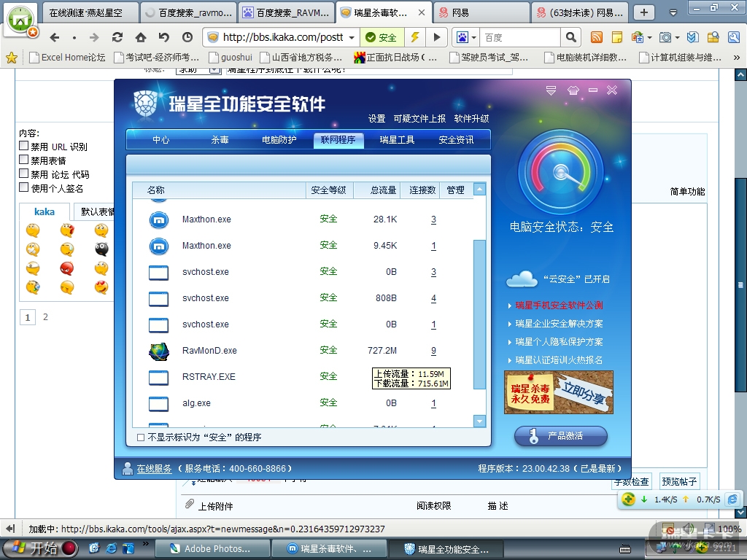747x560 pixels.
Task: Click the 开始 Start button
Action: pos(39,548)
